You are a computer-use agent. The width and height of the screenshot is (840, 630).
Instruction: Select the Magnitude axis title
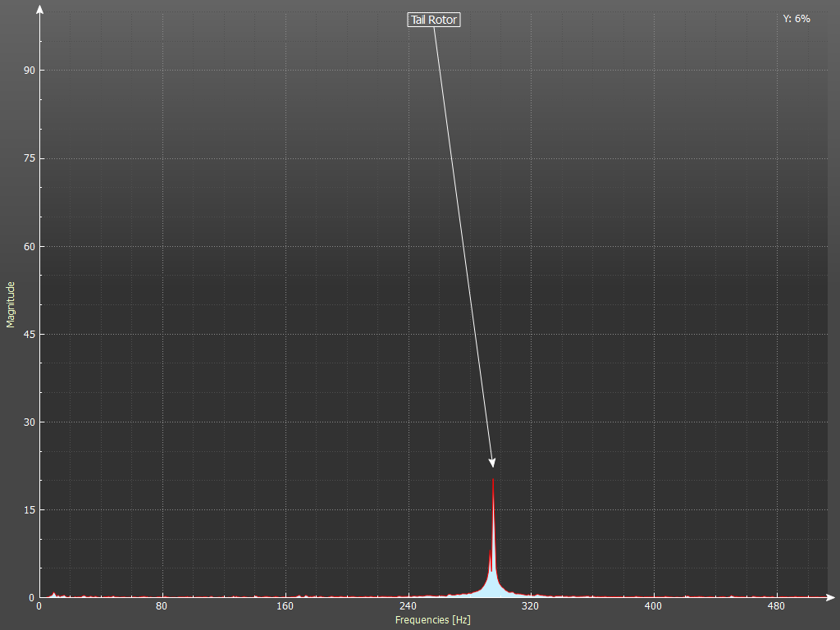[11, 304]
